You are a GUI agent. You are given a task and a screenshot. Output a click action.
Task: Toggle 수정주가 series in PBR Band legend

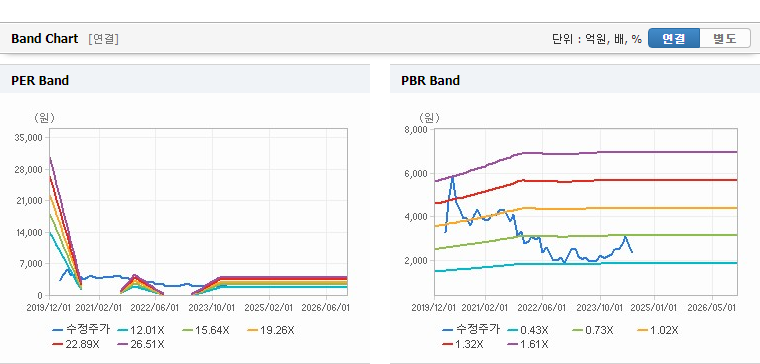point(471,330)
